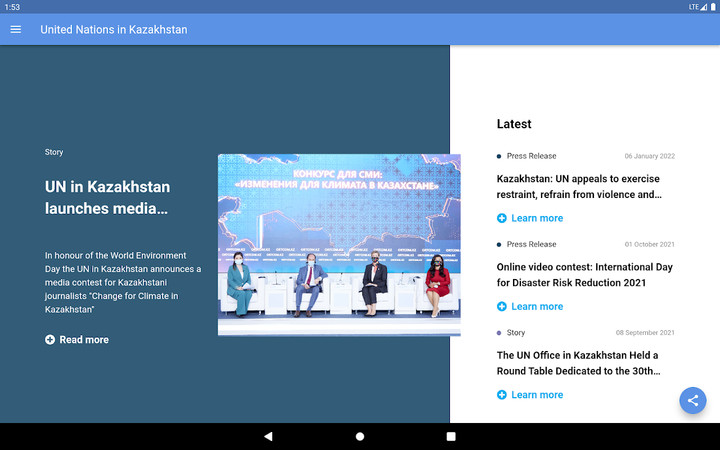Open 'UN in Kazakhstan launches media' headline
This screenshot has width=720, height=450.
107,197
